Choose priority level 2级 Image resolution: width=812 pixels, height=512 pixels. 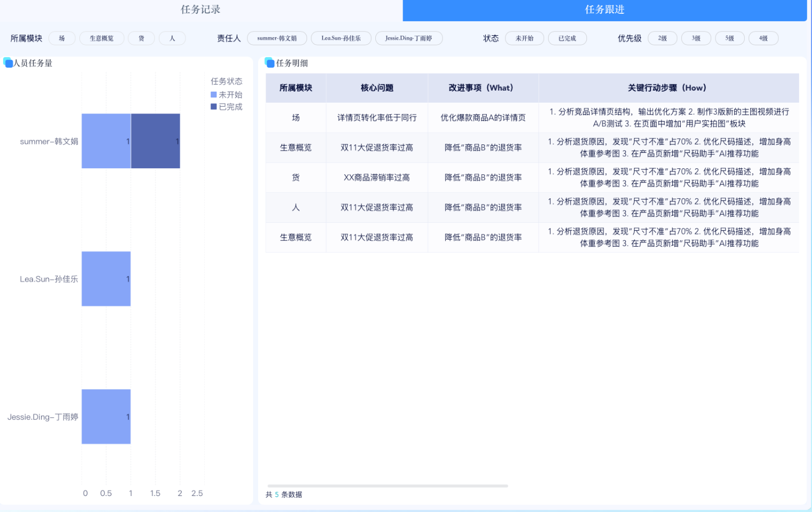click(662, 38)
